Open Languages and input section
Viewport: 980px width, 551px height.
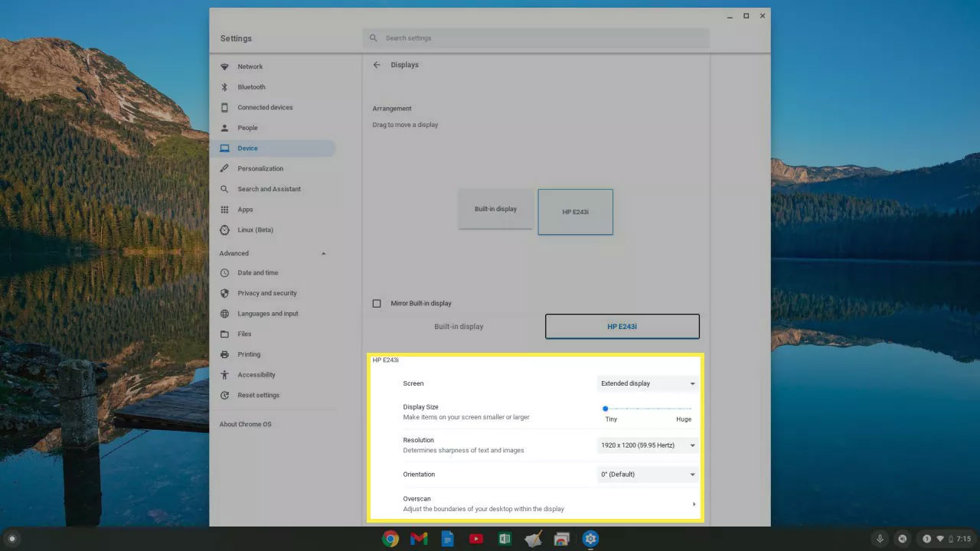tap(268, 314)
